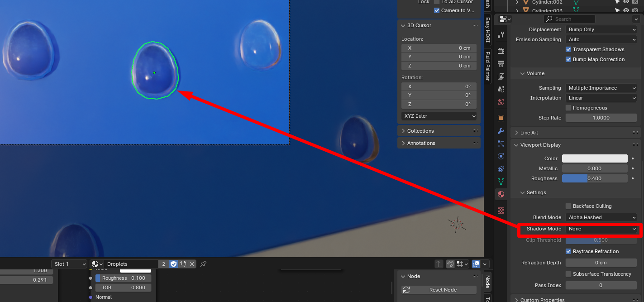Toggle node editor snapping magnet
The width and height of the screenshot is (644, 302).
(450, 264)
